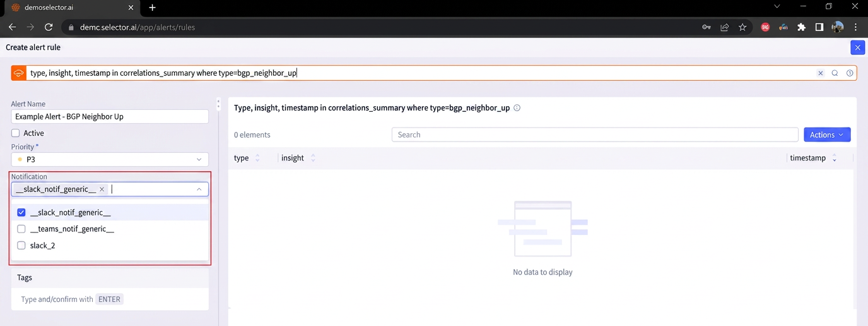Click the orange query type icon
Screen dimensions: 868x326
[19, 73]
